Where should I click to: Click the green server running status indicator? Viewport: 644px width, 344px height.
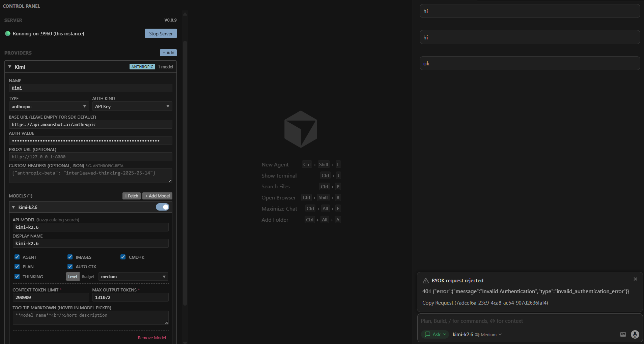[x=8, y=34]
